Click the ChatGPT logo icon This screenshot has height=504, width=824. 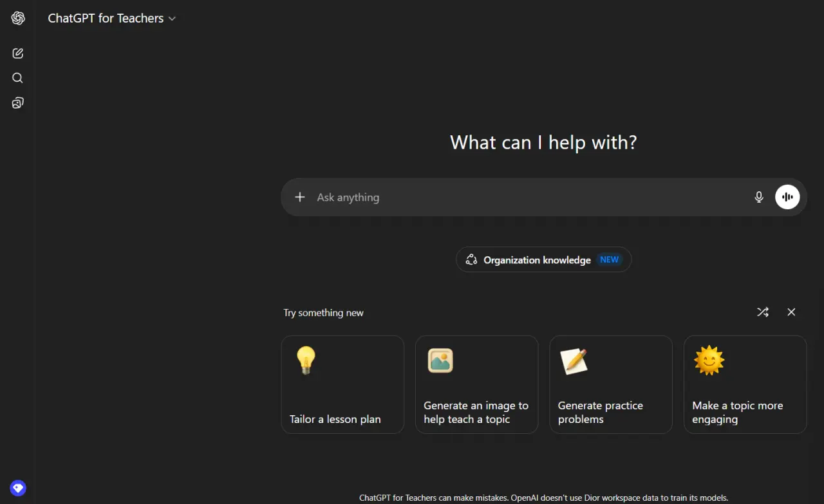(x=18, y=18)
